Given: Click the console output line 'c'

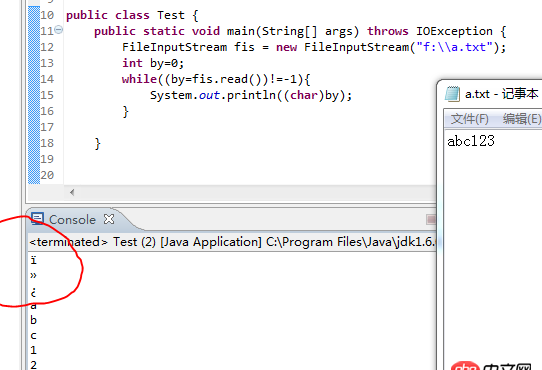Looking at the screenshot, I should [33, 335].
